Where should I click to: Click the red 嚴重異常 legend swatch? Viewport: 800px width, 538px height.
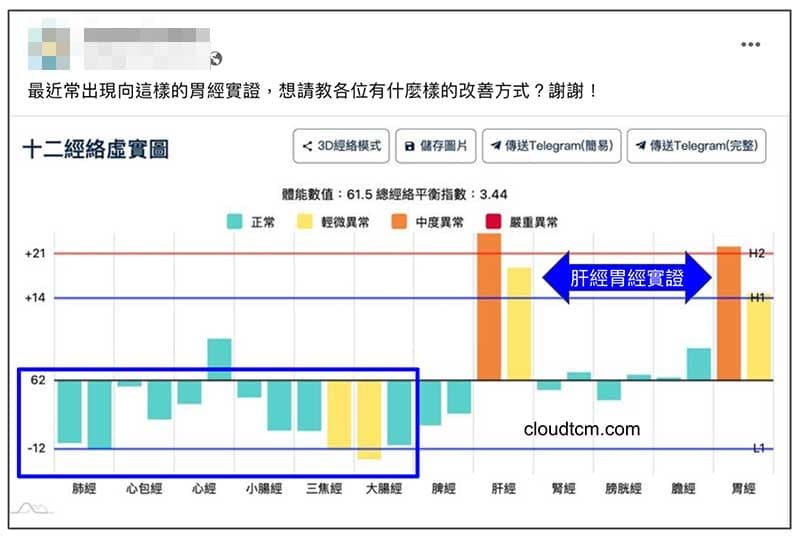pyautogui.click(x=493, y=222)
